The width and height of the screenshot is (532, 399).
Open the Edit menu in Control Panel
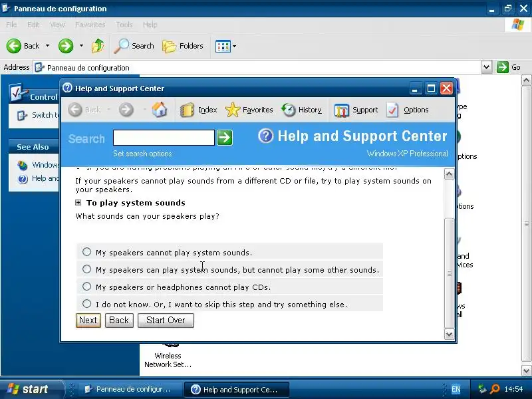pos(33,25)
